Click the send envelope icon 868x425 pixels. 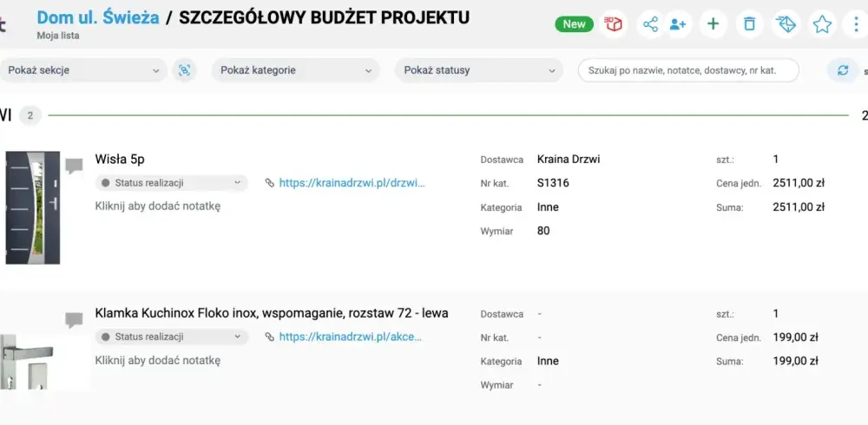[x=786, y=23]
